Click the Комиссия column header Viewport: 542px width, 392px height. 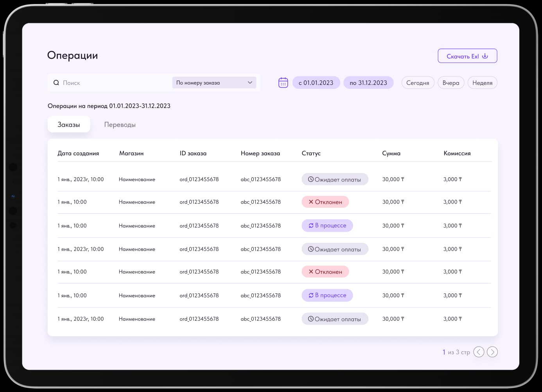point(457,153)
